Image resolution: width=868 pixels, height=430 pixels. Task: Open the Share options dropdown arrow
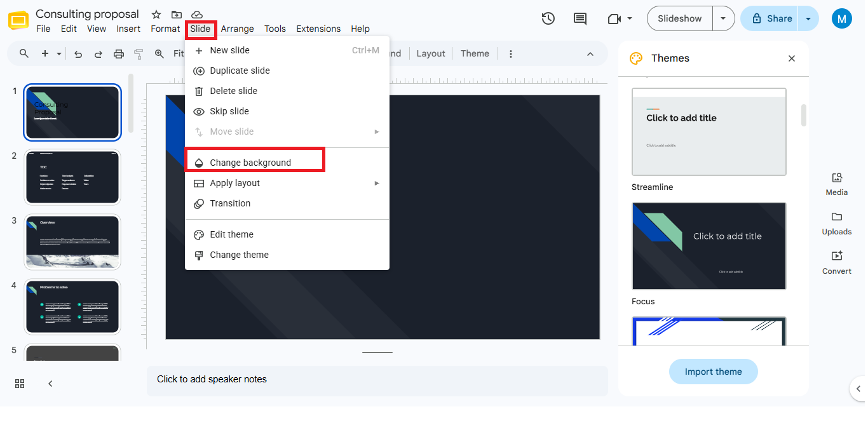click(x=808, y=19)
